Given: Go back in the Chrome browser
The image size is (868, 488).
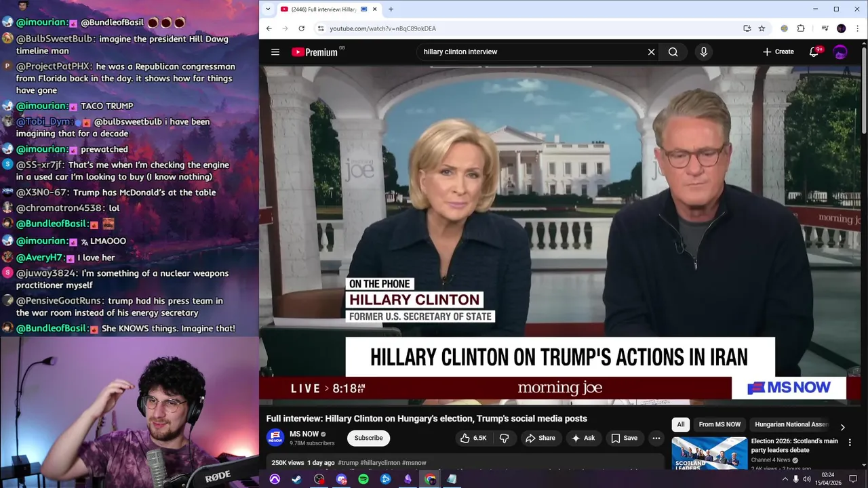Looking at the screenshot, I should [x=269, y=28].
